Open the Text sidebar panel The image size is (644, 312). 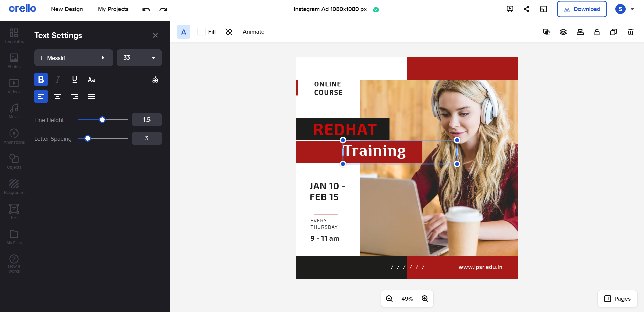pos(14,212)
